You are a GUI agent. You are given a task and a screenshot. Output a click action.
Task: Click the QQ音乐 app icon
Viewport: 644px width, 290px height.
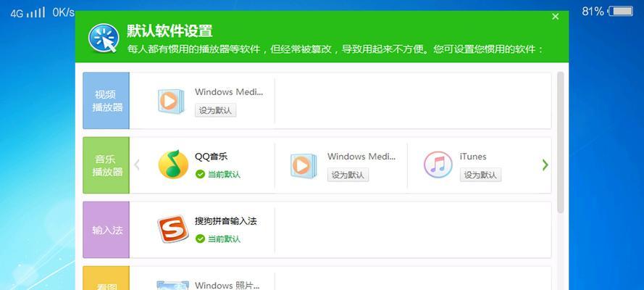[x=173, y=165]
